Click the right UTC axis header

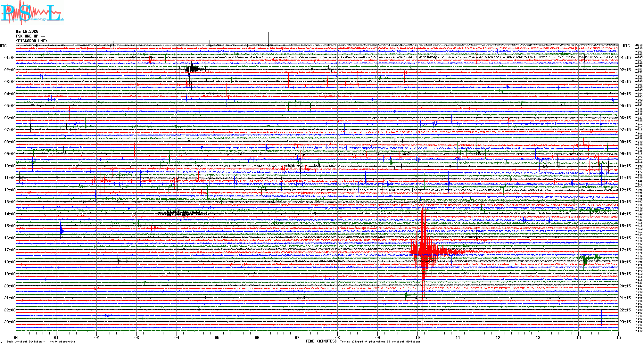[626, 46]
